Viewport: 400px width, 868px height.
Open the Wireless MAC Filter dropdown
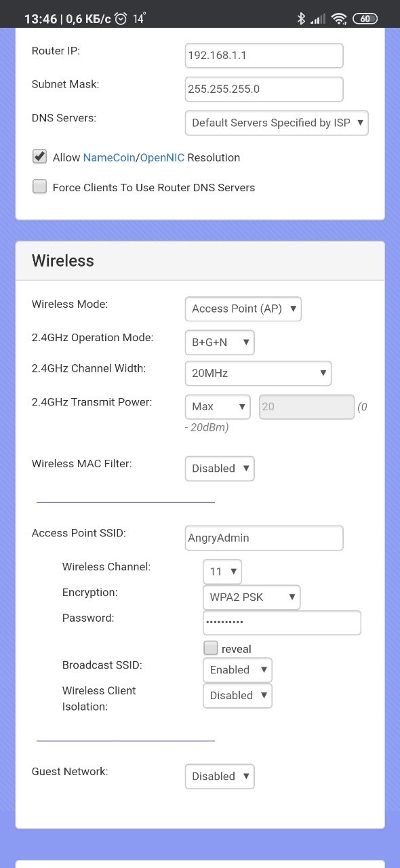220,469
